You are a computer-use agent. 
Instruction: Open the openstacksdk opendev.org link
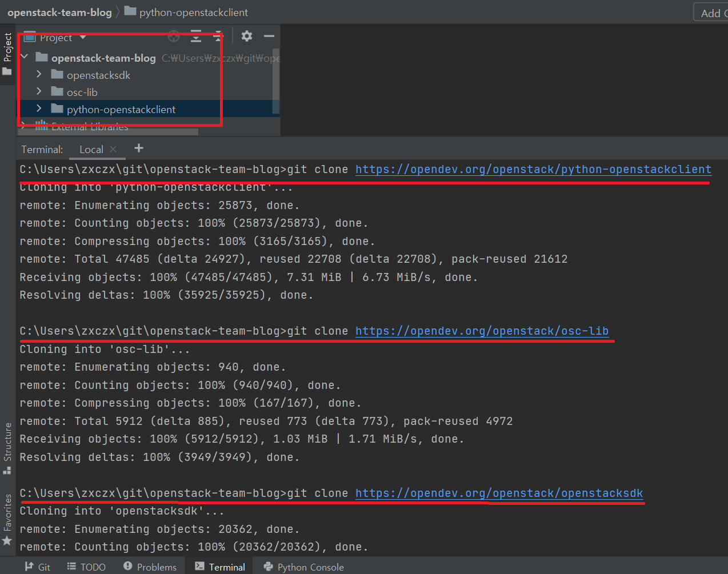[499, 493]
